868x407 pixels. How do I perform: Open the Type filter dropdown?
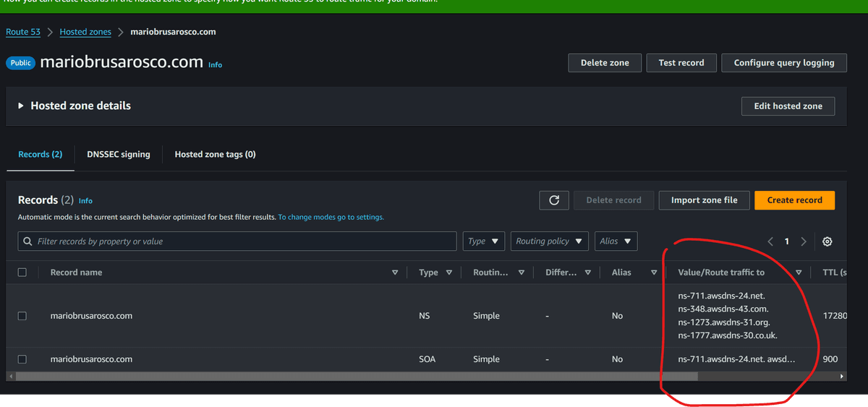(483, 241)
